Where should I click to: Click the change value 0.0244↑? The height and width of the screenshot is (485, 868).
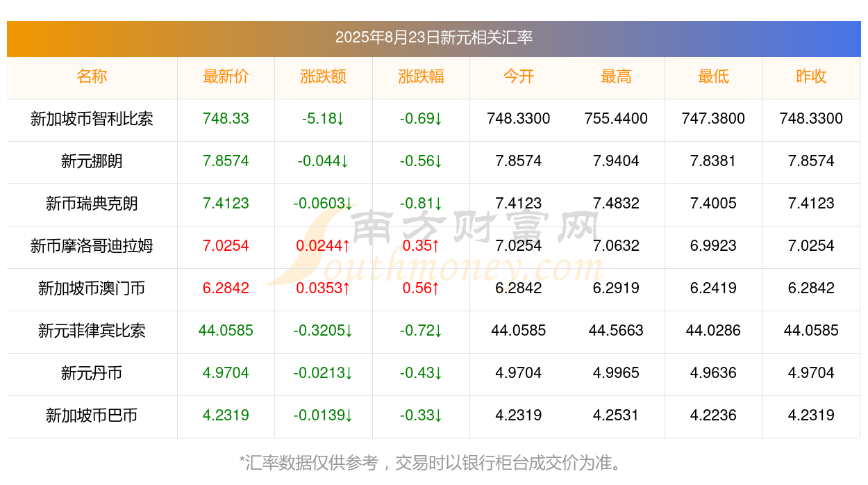(324, 246)
